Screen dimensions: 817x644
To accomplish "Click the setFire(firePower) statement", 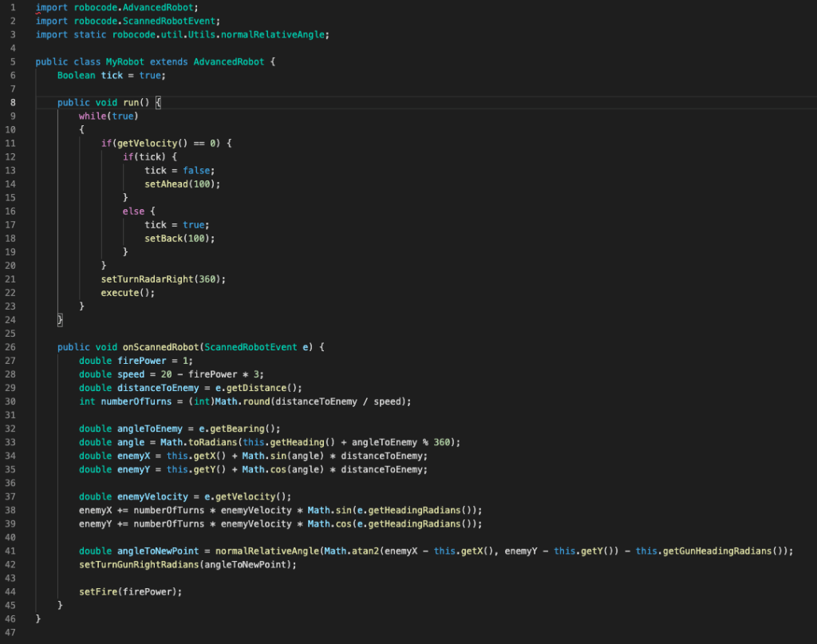I will pos(130,591).
